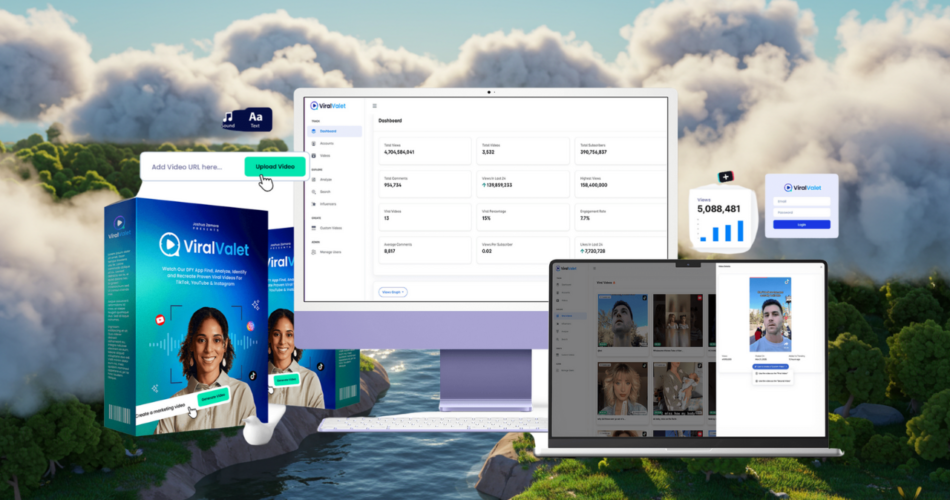This screenshot has width=950, height=500.
Task: Click the Viral Videos heading on the laptop
Action: 605,282
